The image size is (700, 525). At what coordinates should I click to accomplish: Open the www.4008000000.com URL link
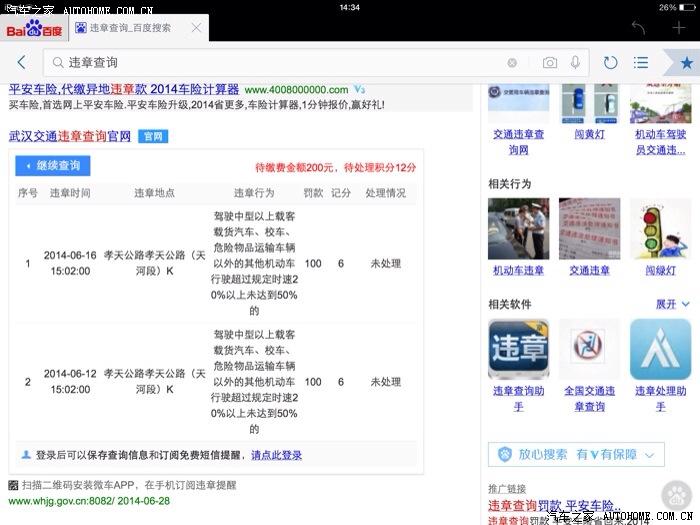point(296,90)
